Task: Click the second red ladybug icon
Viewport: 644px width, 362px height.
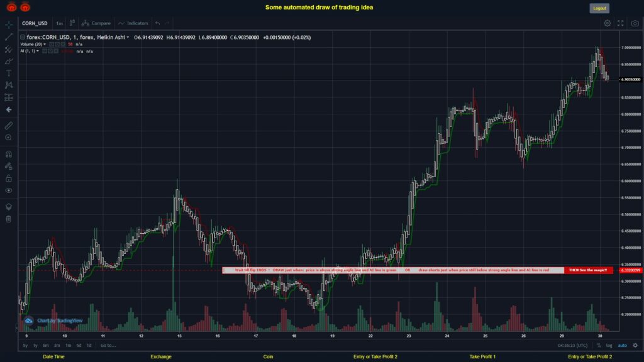Action: pos(25,6)
